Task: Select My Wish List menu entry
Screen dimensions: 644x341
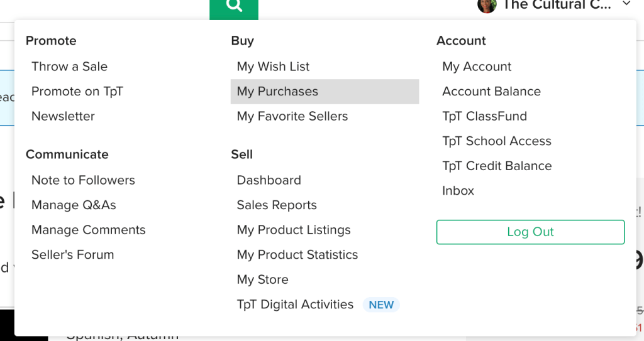Action: click(x=273, y=67)
